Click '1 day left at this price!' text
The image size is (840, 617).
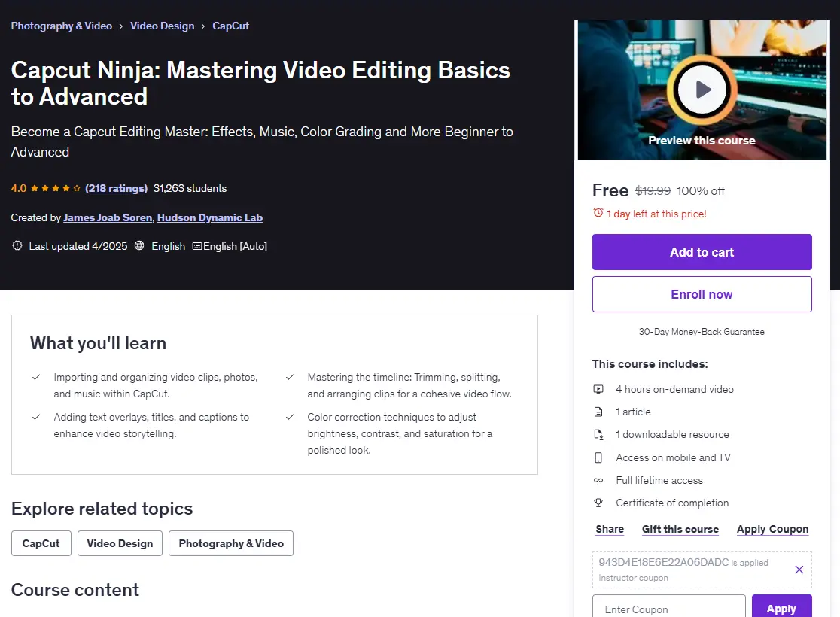pyautogui.click(x=656, y=214)
